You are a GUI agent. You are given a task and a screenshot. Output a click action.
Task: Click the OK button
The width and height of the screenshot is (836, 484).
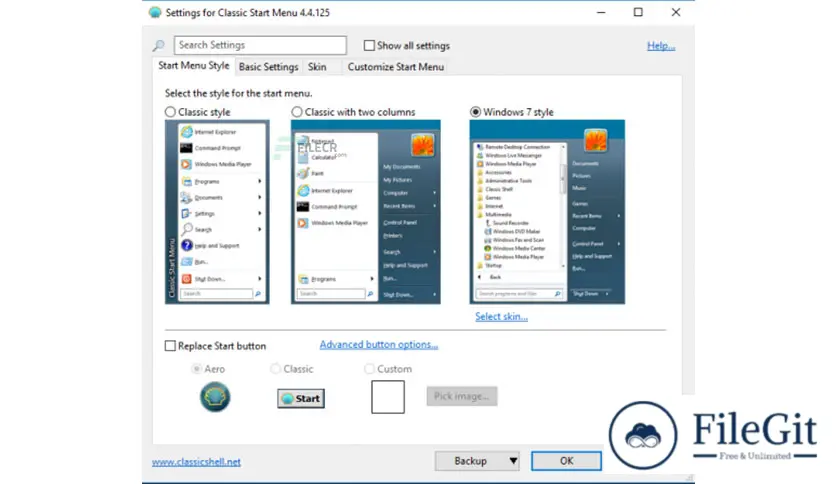pyautogui.click(x=566, y=461)
